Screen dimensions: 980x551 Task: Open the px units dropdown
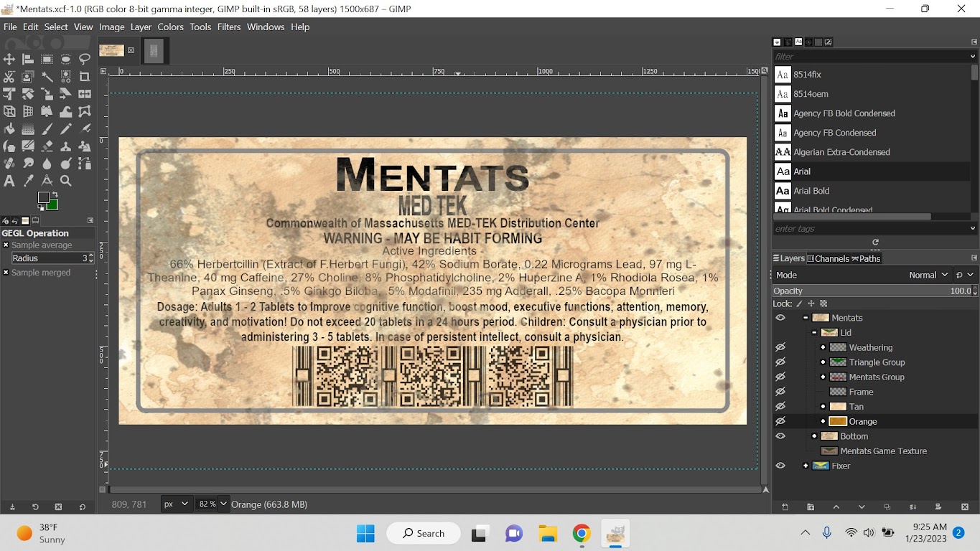tap(177, 504)
